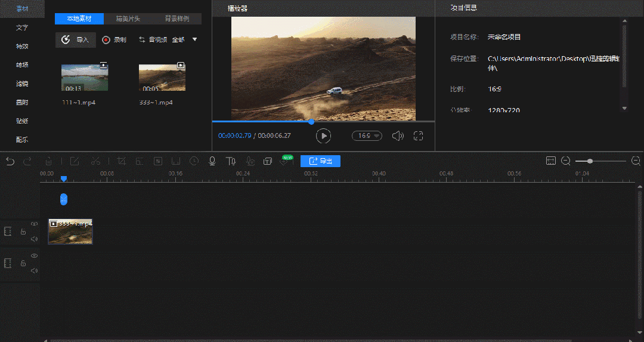Mute the first video track audio
644x342 pixels.
(34, 239)
